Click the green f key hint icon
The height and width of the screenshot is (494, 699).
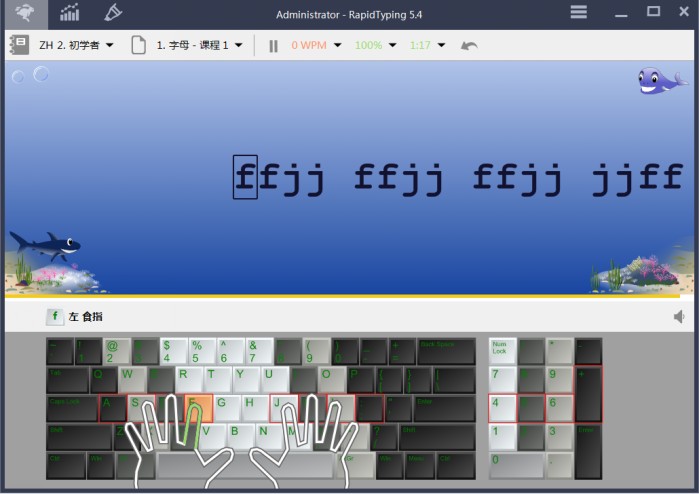pyautogui.click(x=55, y=316)
